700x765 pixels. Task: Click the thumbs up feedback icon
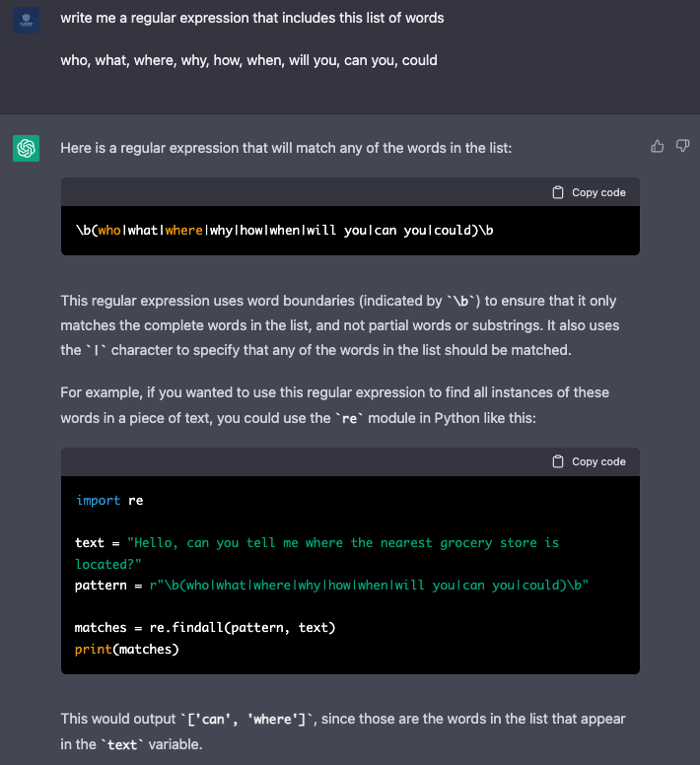pyautogui.click(x=657, y=146)
